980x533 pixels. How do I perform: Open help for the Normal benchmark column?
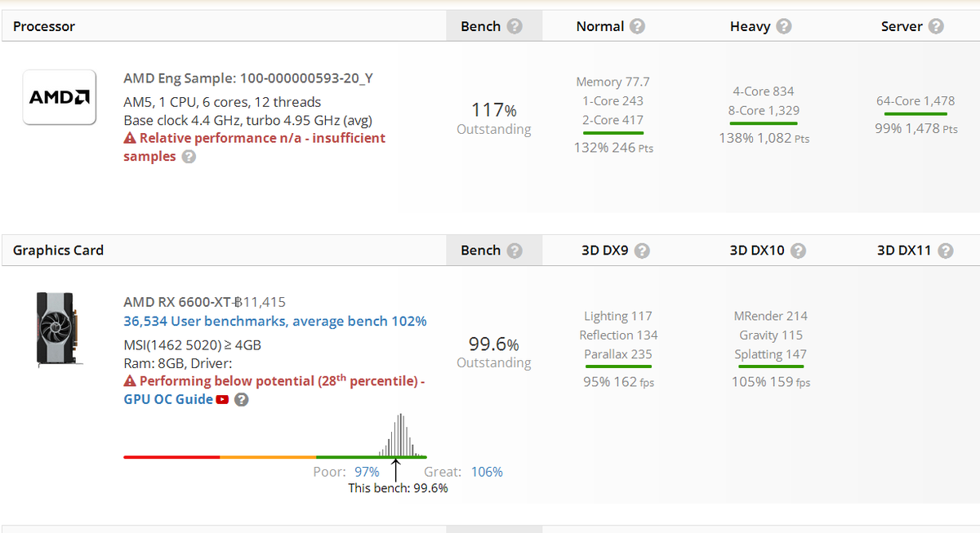[x=636, y=25]
